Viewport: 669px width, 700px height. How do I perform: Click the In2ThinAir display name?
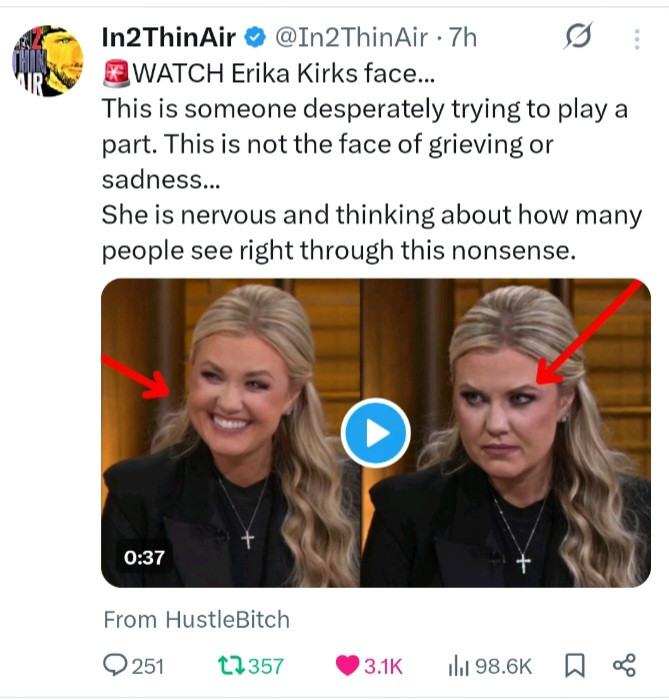[x=169, y=38]
